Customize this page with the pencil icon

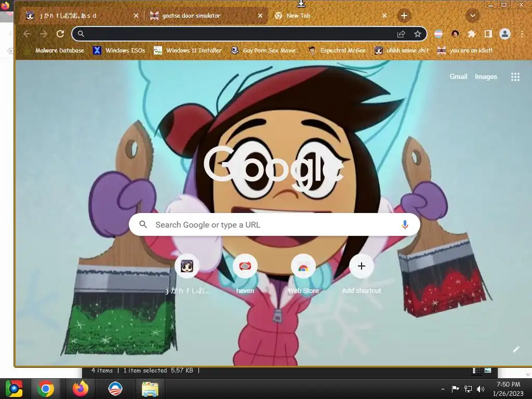pos(516,349)
